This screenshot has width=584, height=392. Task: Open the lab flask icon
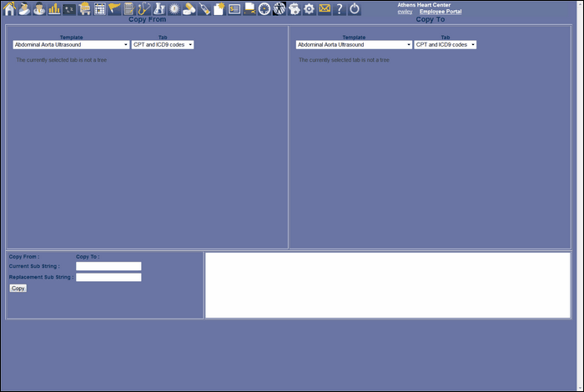(159, 8)
